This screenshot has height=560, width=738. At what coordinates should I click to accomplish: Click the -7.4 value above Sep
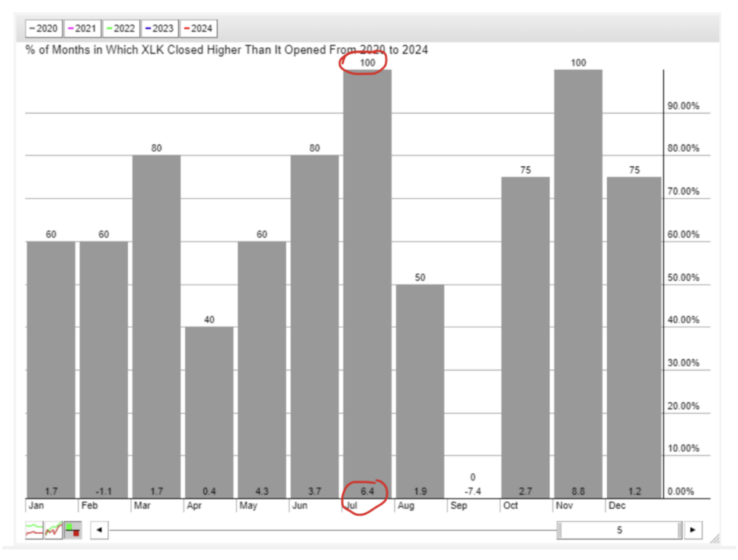click(x=473, y=492)
